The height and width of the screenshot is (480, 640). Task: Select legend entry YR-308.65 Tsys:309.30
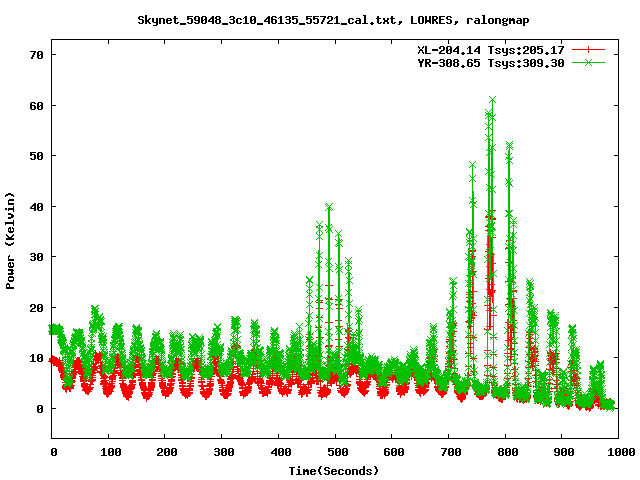point(491,63)
